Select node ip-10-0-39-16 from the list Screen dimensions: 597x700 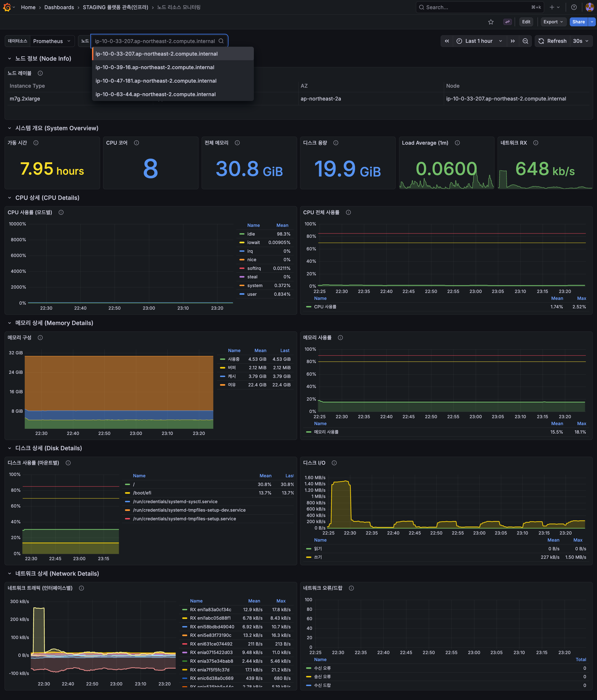coord(155,67)
